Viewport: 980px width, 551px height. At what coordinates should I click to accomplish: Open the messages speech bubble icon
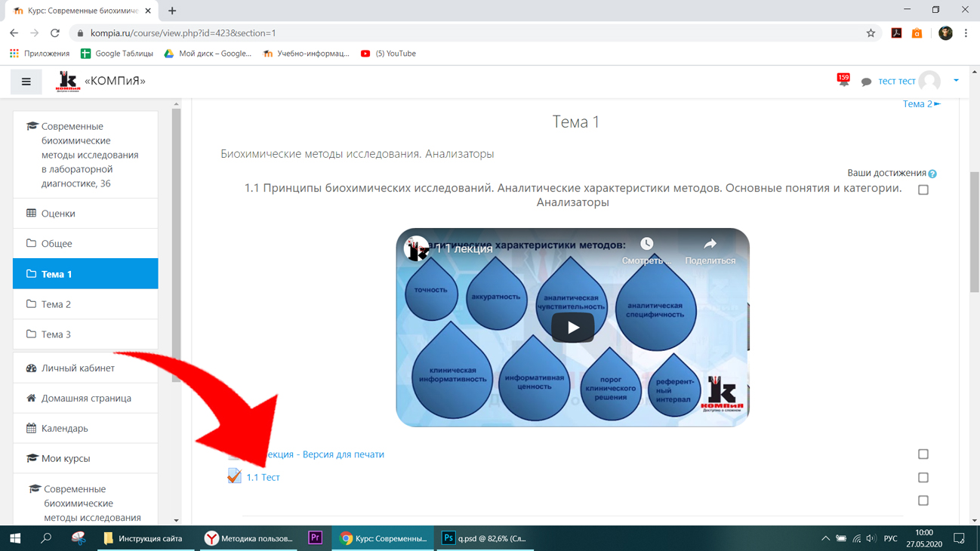[x=866, y=82]
